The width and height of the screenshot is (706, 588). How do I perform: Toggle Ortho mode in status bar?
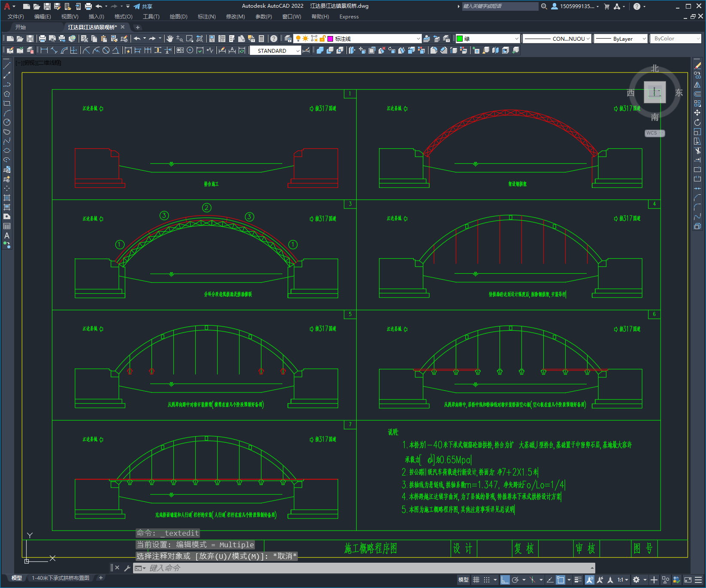click(505, 580)
